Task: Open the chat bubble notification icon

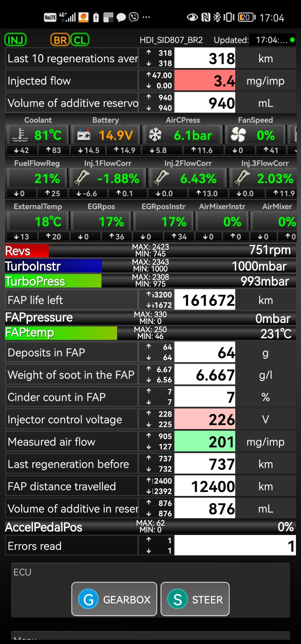Action: 121,17
